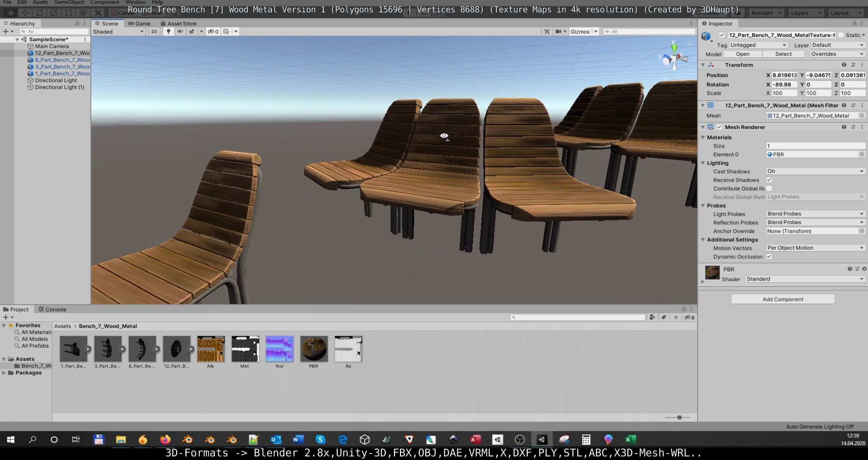The image size is (868, 460).
Task: Click the model Select button
Action: (783, 54)
